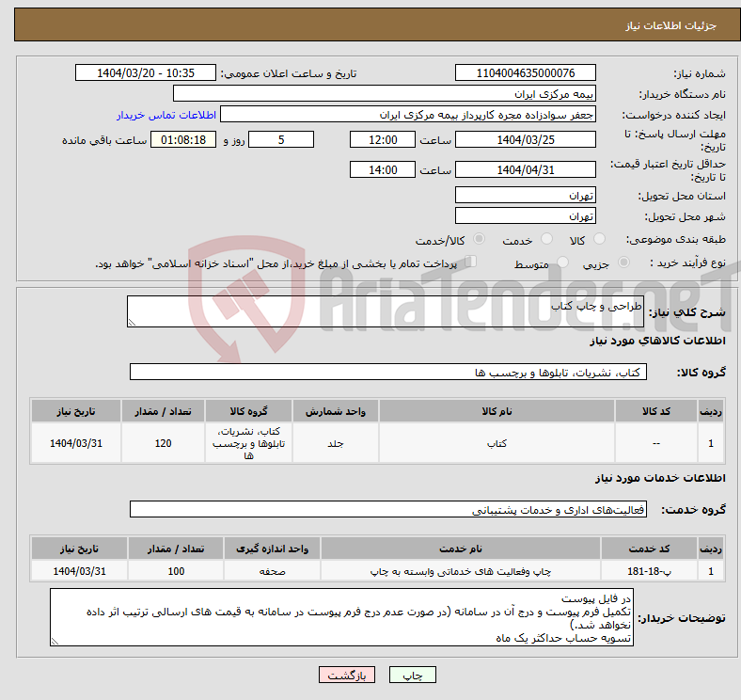Screen dimensions: 741x700
Task: Click the requester field جعفر سوادزاده
Action: click(x=408, y=115)
